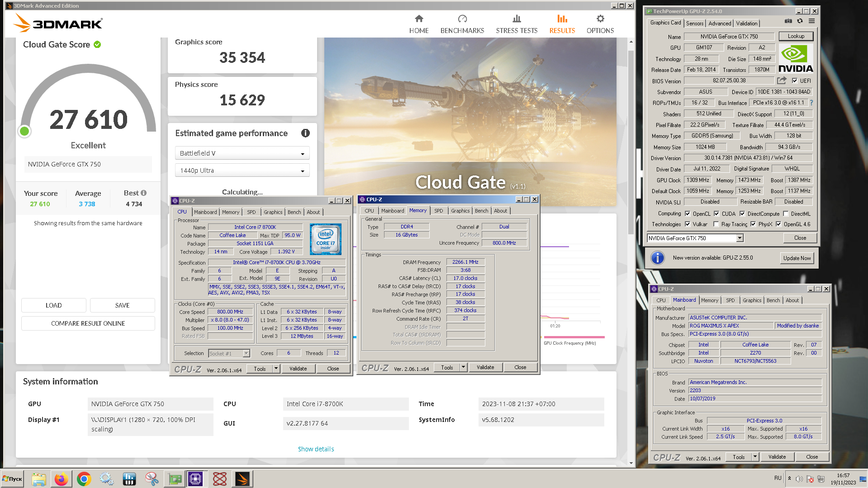This screenshot has height=488, width=868.
Task: Switch to GPU-Z via taskbar graphics card icon
Action: point(175,479)
